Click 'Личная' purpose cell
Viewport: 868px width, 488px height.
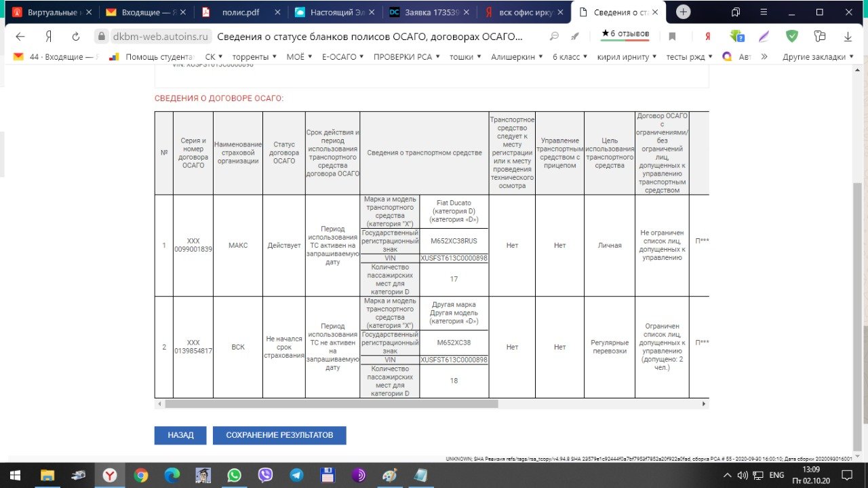pos(610,245)
